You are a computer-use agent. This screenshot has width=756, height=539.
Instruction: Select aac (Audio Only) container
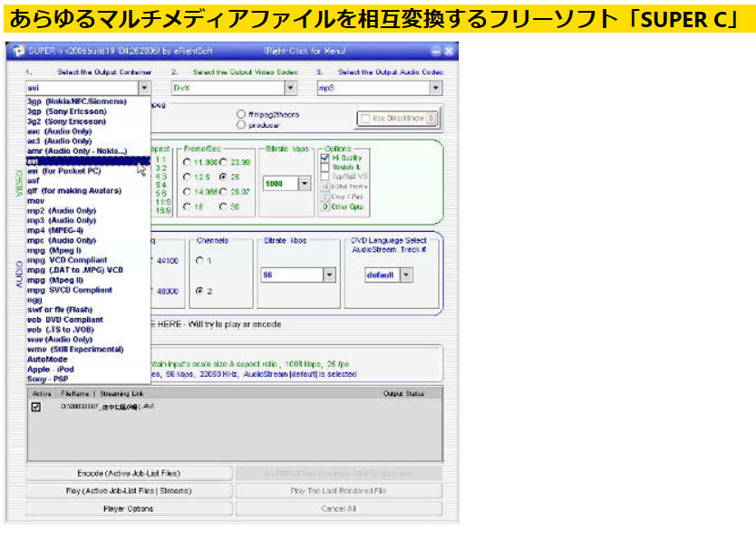point(59,131)
